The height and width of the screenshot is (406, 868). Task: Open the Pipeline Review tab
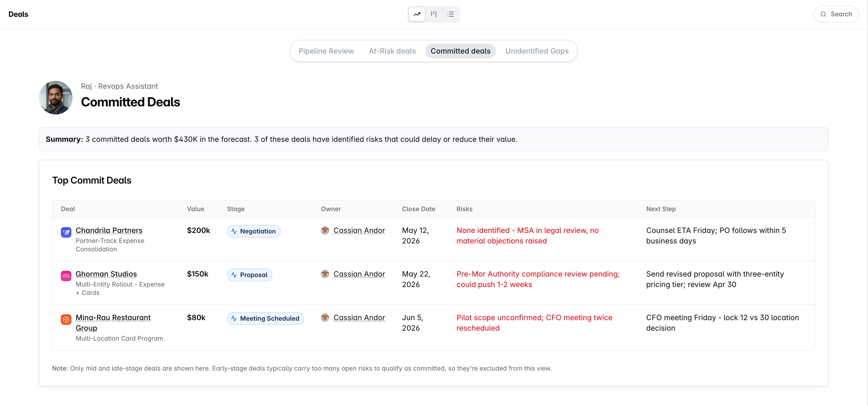point(326,51)
